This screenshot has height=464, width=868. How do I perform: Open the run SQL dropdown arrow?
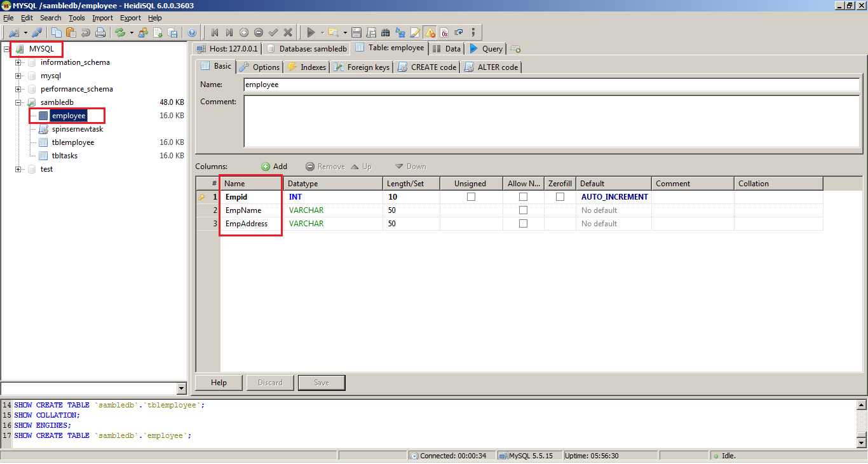pyautogui.click(x=322, y=32)
